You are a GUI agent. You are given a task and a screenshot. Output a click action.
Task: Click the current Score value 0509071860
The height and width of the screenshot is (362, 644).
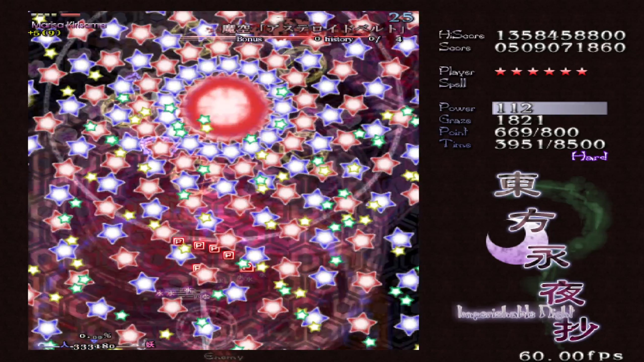pos(560,48)
